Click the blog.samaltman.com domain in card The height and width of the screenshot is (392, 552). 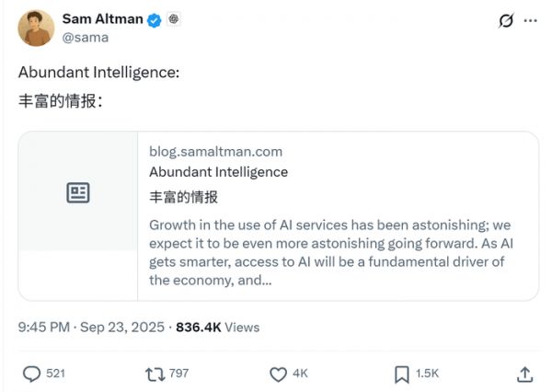[215, 151]
